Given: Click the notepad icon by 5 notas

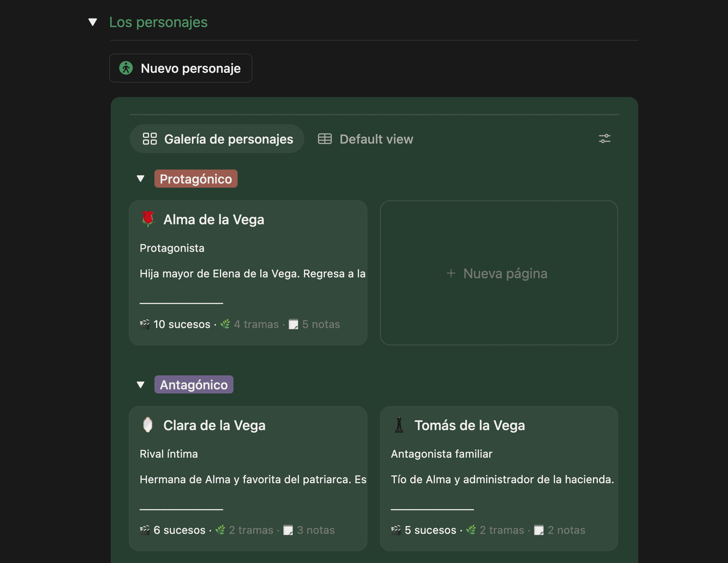Looking at the screenshot, I should (x=293, y=324).
